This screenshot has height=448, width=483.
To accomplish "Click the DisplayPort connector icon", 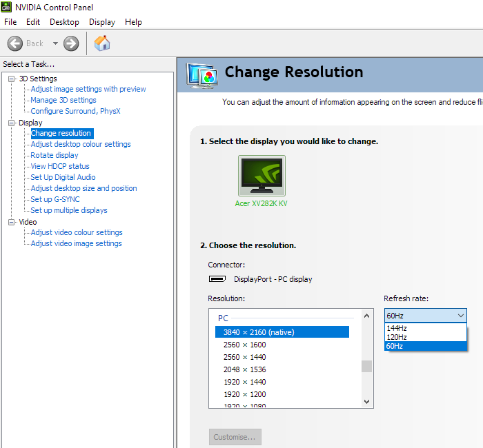I will click(x=217, y=278).
